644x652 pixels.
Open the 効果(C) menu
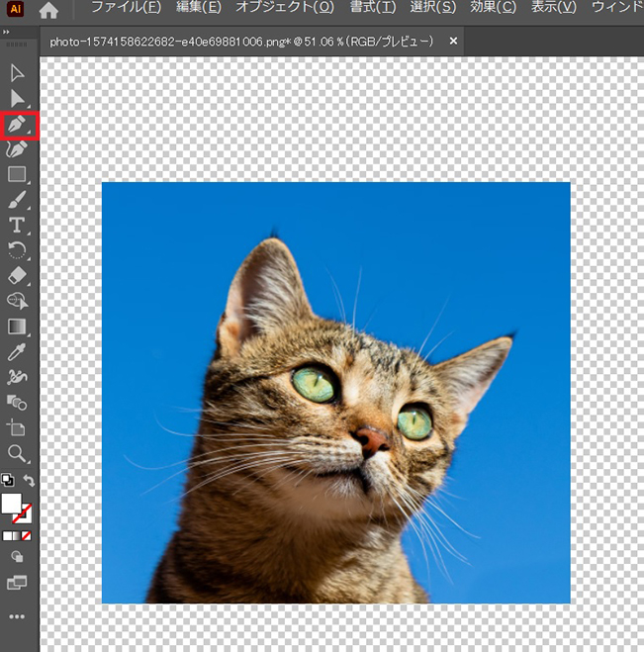click(493, 9)
